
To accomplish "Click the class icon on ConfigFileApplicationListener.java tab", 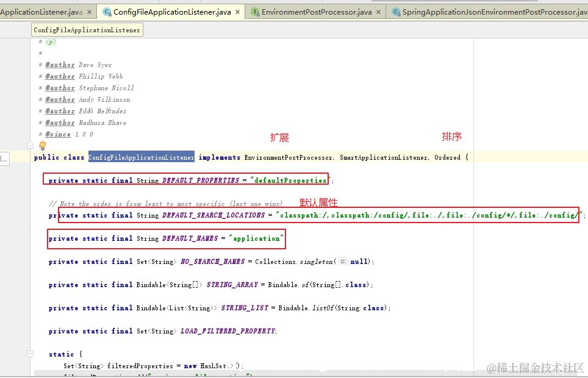I will point(107,12).
